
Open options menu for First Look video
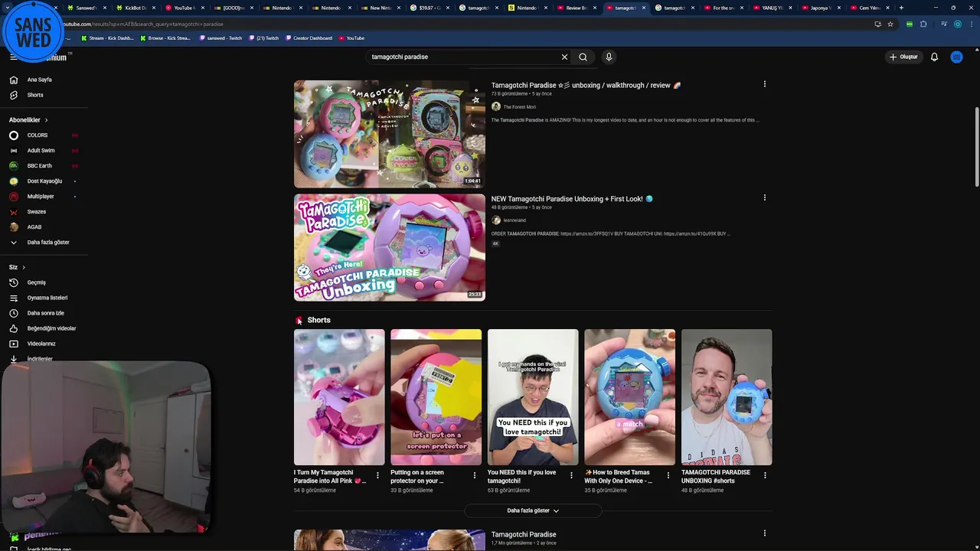click(x=764, y=197)
